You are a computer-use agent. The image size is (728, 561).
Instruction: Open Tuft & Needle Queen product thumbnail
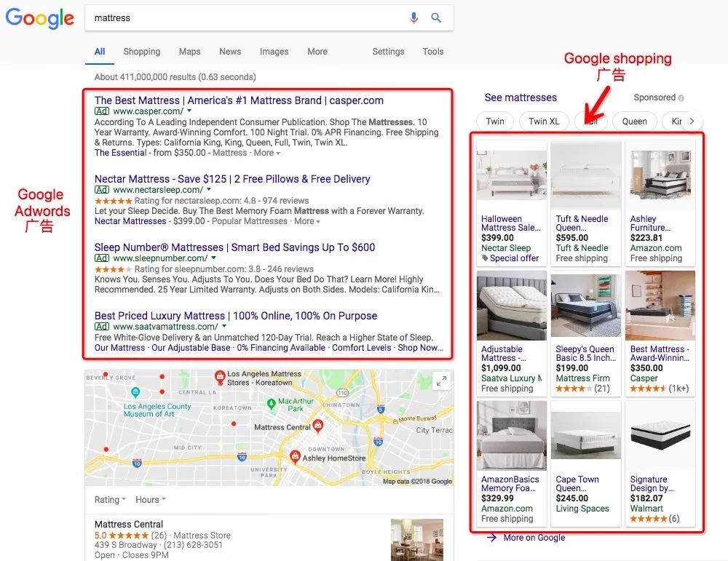point(586,175)
